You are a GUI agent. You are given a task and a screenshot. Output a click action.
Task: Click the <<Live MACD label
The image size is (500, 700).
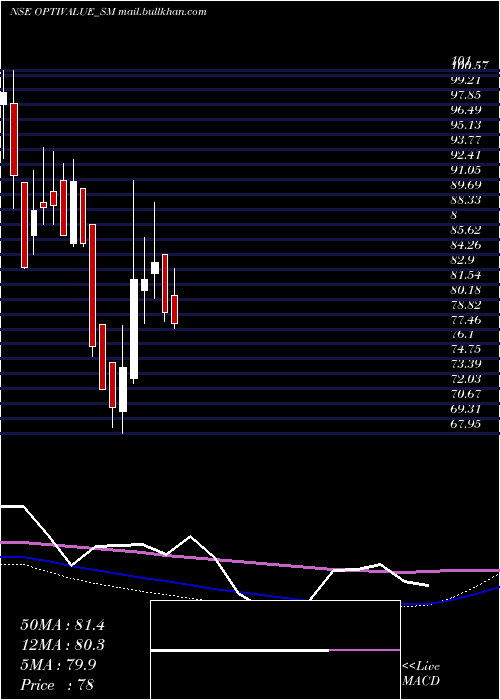point(421,674)
